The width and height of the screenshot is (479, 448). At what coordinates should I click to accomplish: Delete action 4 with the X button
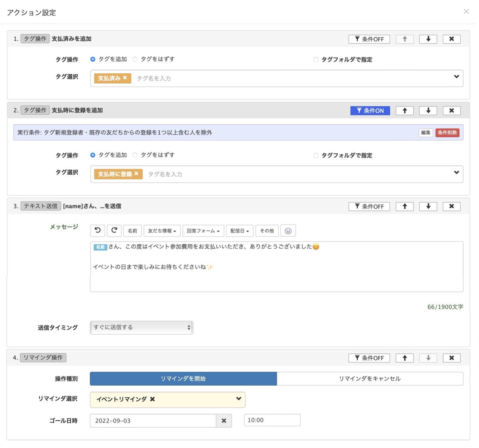point(451,358)
